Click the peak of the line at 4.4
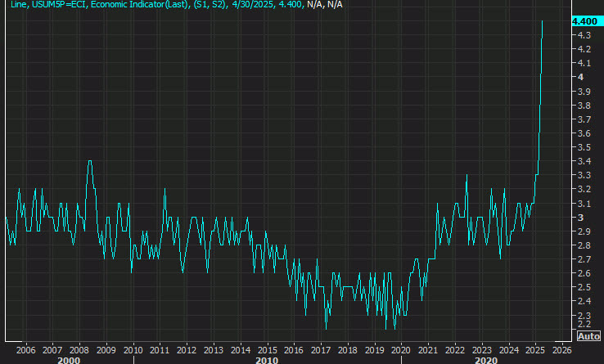The height and width of the screenshot is (364, 604). point(543,22)
